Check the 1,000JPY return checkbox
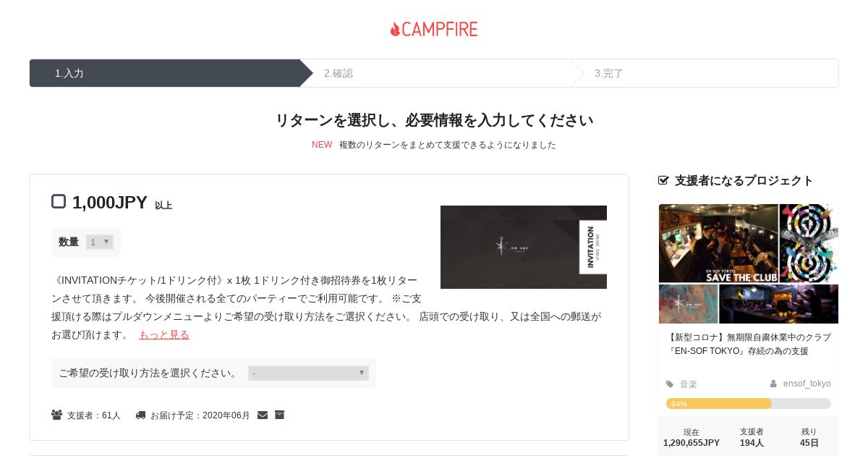 click(59, 201)
